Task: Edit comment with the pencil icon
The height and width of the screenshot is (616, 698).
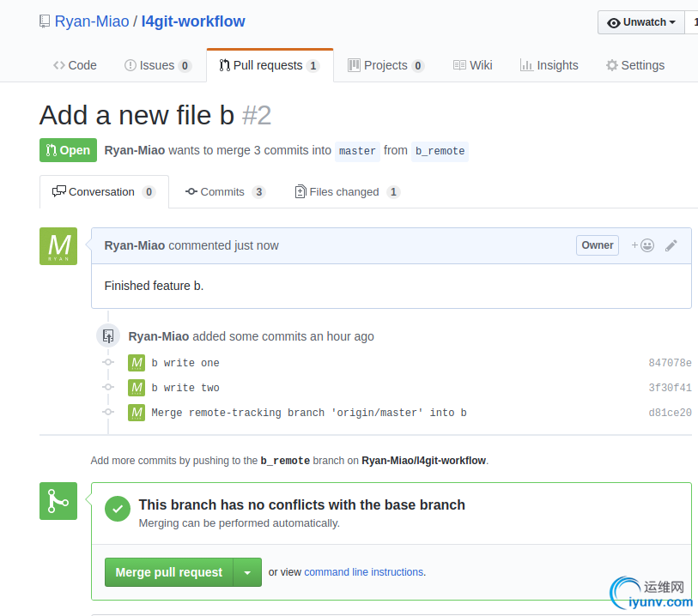Action: [x=671, y=245]
